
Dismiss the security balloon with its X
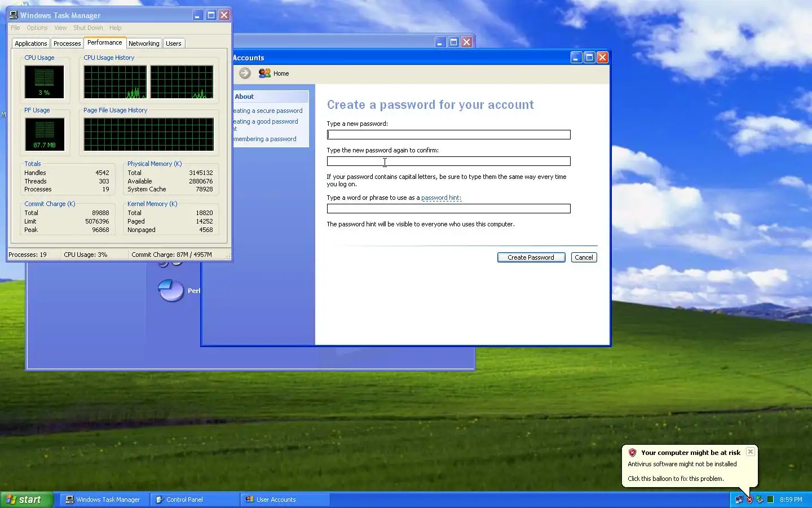[750, 452]
